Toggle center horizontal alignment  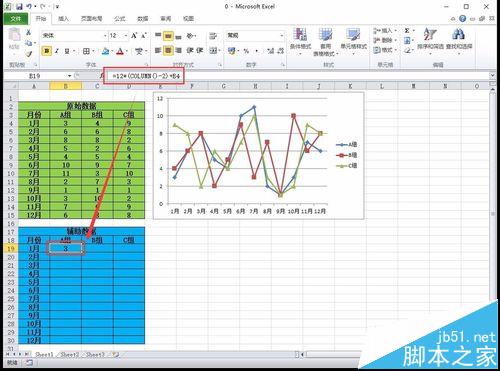click(168, 50)
